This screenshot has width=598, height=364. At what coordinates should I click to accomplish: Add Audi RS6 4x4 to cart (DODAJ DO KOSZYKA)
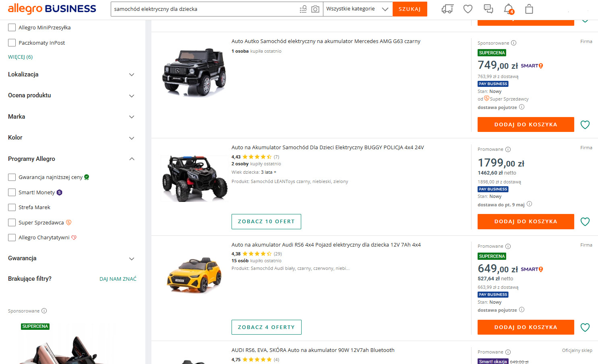point(526,327)
